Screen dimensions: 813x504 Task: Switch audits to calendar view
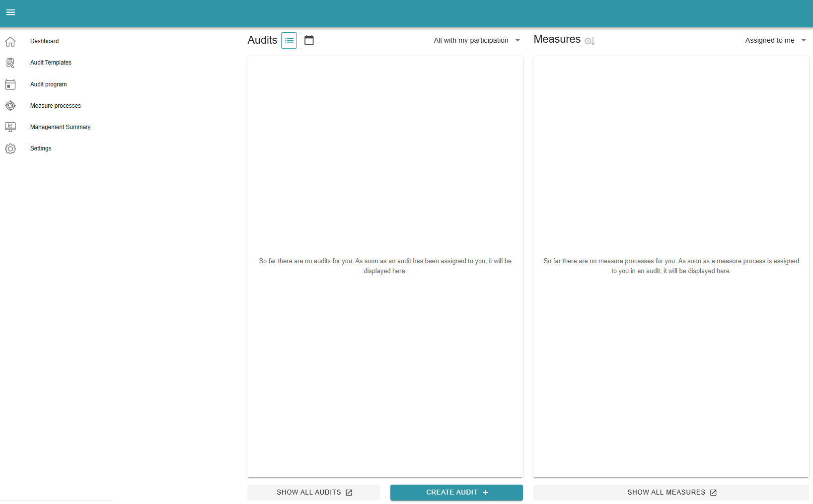pyautogui.click(x=309, y=40)
